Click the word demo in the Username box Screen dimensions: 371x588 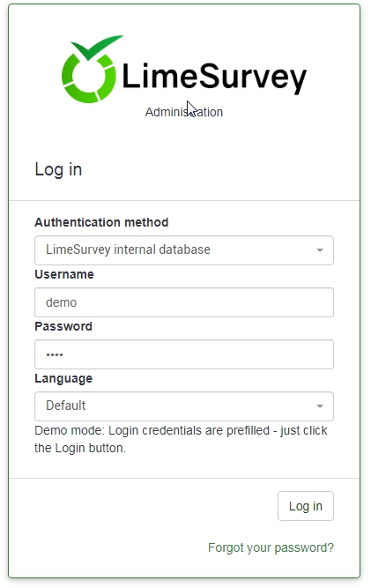(61, 302)
